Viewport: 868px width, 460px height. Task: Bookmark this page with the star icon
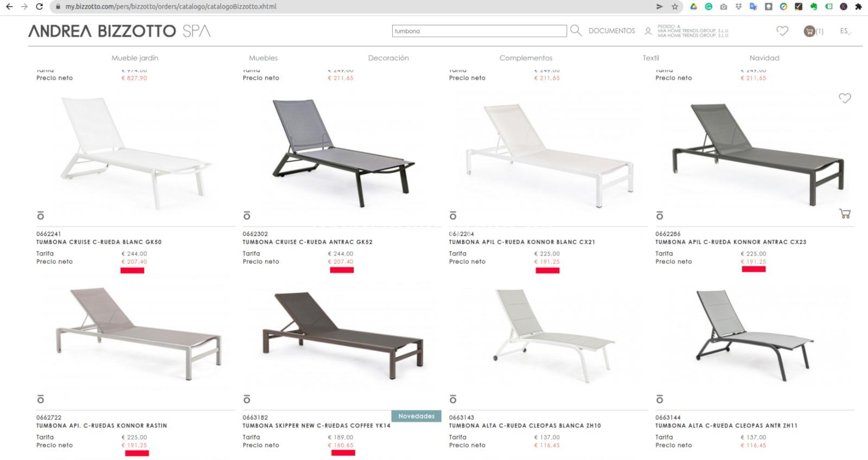[x=675, y=7]
